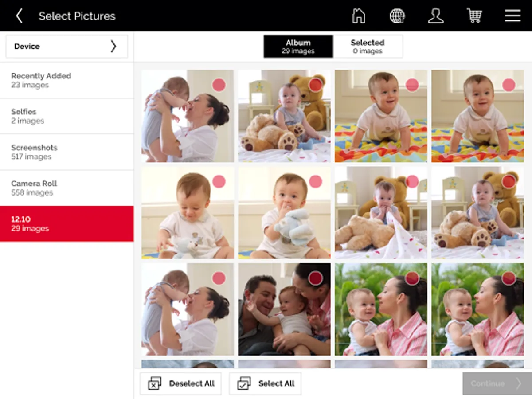The image size is (532, 399).
Task: Toggle selection circle on family of three photo
Action: coord(315,278)
